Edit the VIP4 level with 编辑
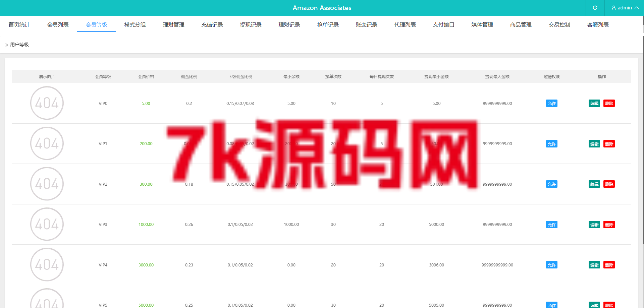Image resolution: width=644 pixels, height=308 pixels. coord(594,265)
